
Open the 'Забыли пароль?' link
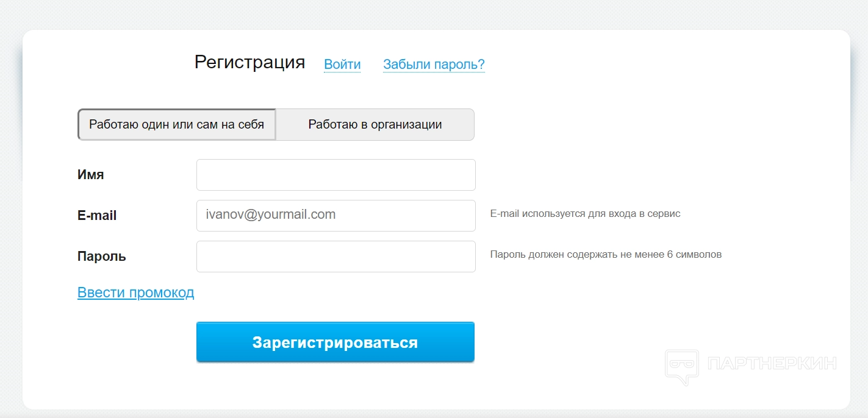coord(434,65)
